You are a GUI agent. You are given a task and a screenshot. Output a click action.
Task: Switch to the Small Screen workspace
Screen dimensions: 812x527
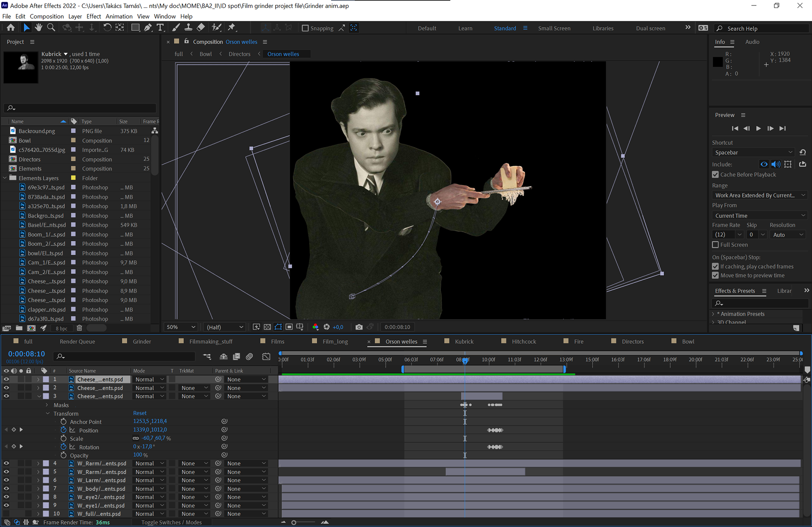pyautogui.click(x=554, y=28)
